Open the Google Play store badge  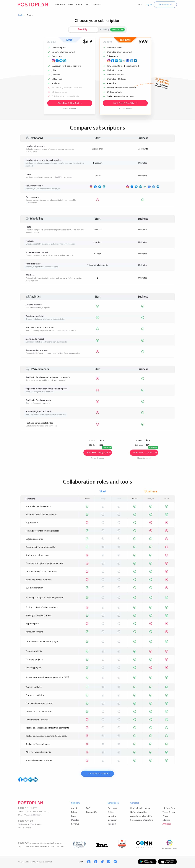(x=147, y=862)
